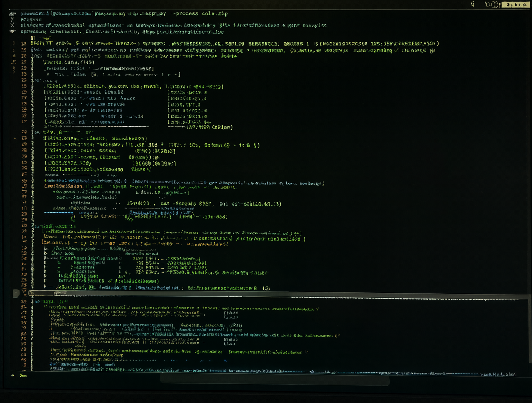Screen dimensions: 532x403
Task: Click the square icon beside the clock icon
Action: point(487,4)
